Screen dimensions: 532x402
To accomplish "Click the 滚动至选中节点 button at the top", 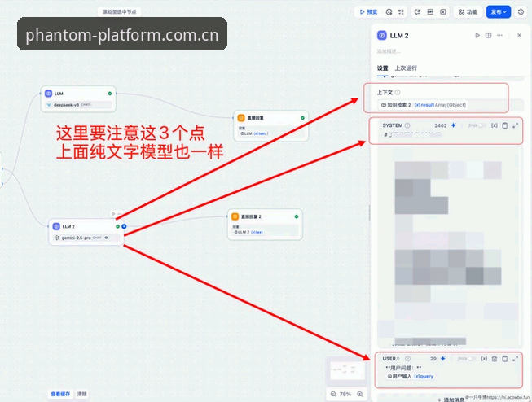I will [x=120, y=12].
